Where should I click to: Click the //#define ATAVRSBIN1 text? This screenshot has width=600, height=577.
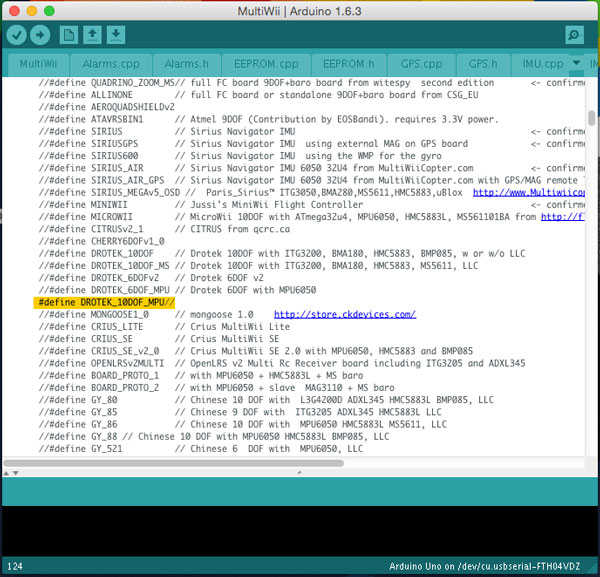click(91, 119)
